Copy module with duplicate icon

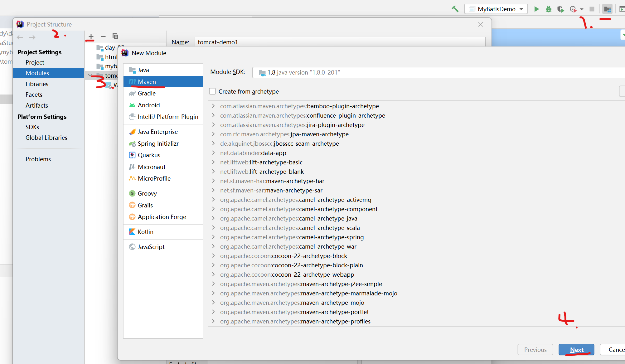(x=115, y=36)
